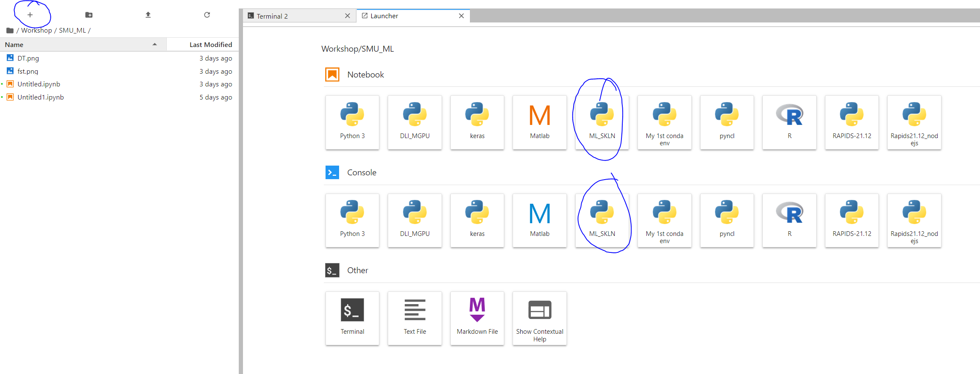Show Contextual Help
The width and height of the screenshot is (980, 374).
click(x=540, y=318)
